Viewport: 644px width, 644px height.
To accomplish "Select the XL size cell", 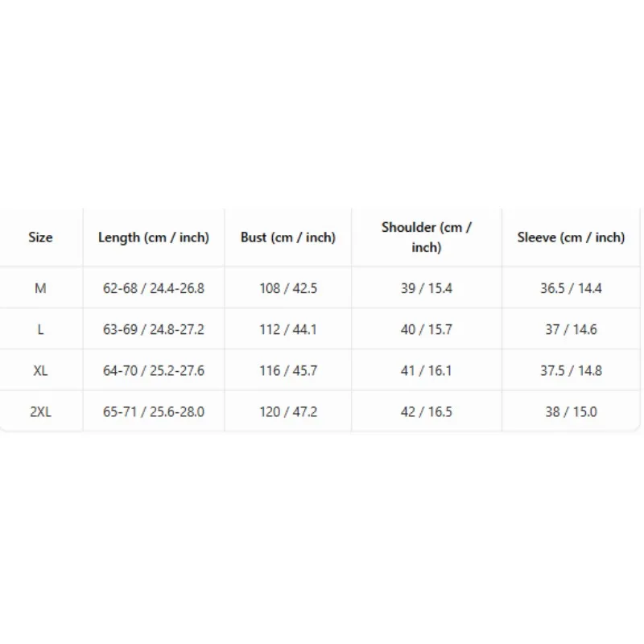I will click(x=40, y=370).
